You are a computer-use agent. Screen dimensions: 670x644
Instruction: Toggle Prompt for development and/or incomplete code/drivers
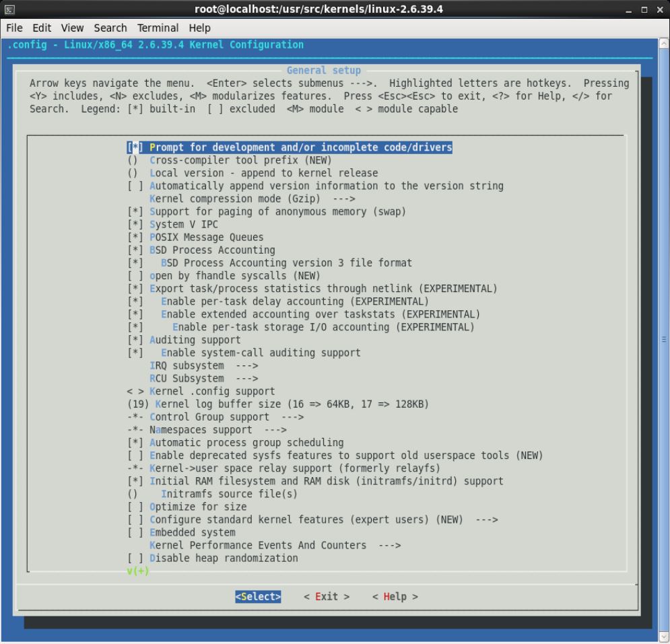coord(290,147)
